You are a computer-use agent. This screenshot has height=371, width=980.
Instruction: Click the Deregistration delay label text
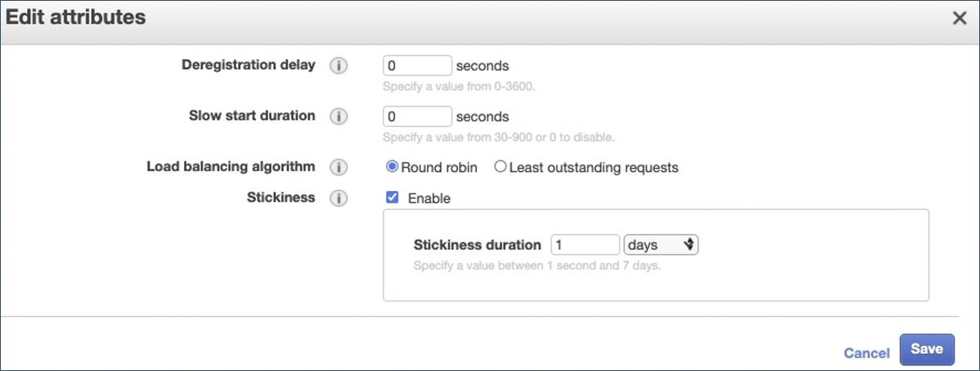coord(248,66)
